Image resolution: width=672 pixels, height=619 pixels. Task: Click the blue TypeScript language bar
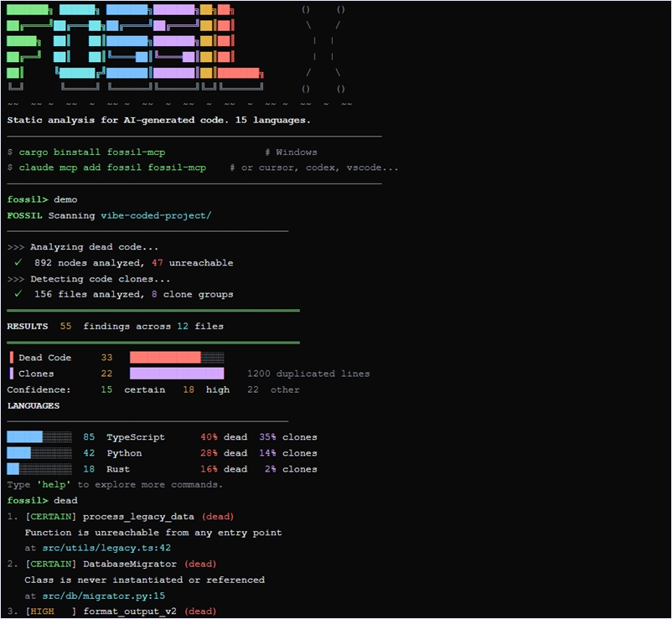pyautogui.click(x=25, y=437)
